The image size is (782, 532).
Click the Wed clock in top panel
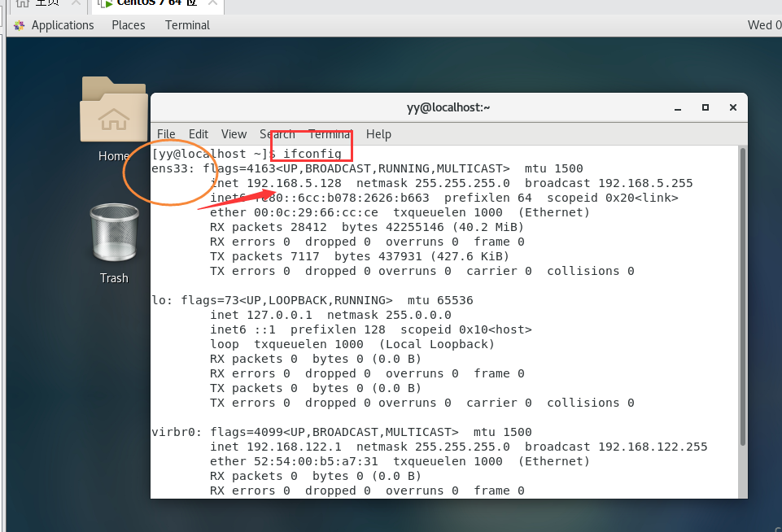(x=765, y=25)
